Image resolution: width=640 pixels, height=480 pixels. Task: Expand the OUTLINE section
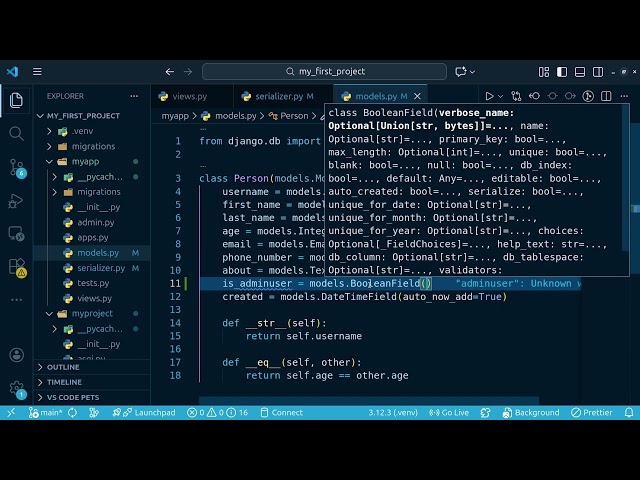(x=64, y=367)
